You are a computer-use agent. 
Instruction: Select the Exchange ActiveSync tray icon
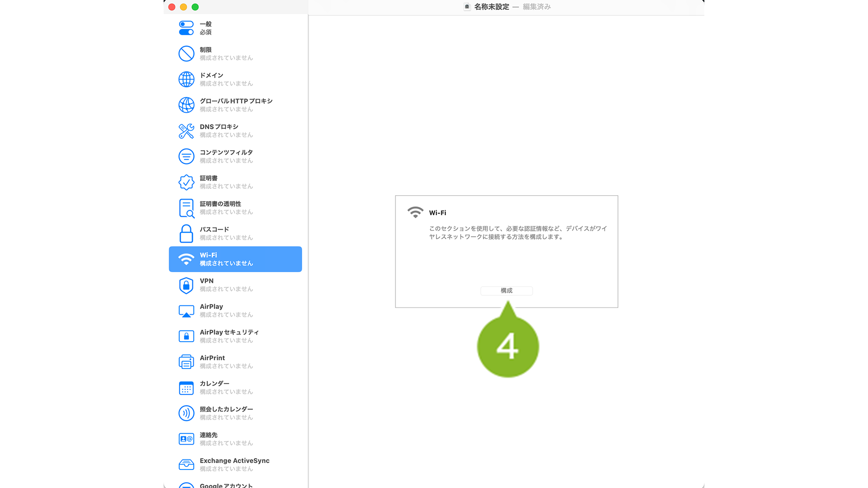[186, 465]
